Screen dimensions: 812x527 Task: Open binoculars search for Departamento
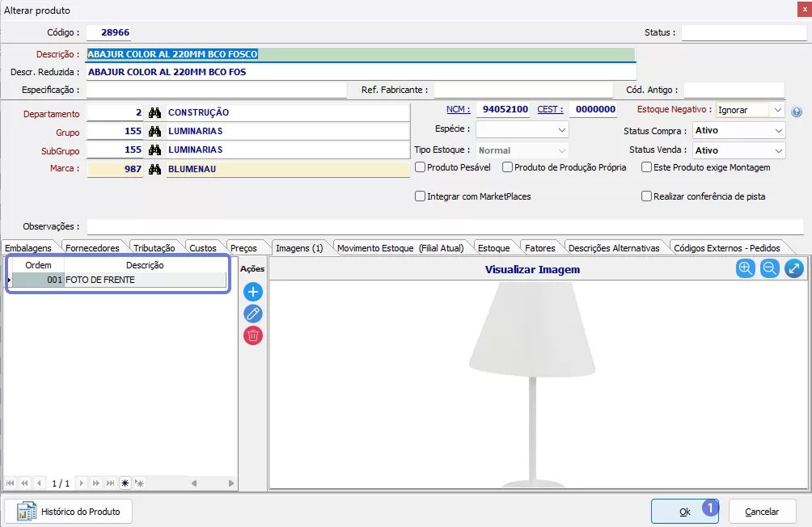[155, 113]
